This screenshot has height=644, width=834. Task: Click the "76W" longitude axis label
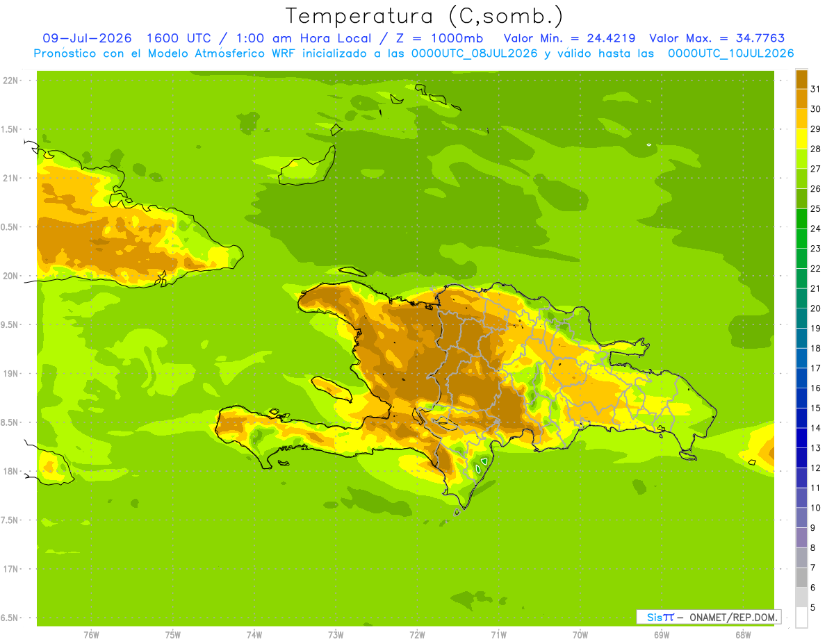pos(91,635)
